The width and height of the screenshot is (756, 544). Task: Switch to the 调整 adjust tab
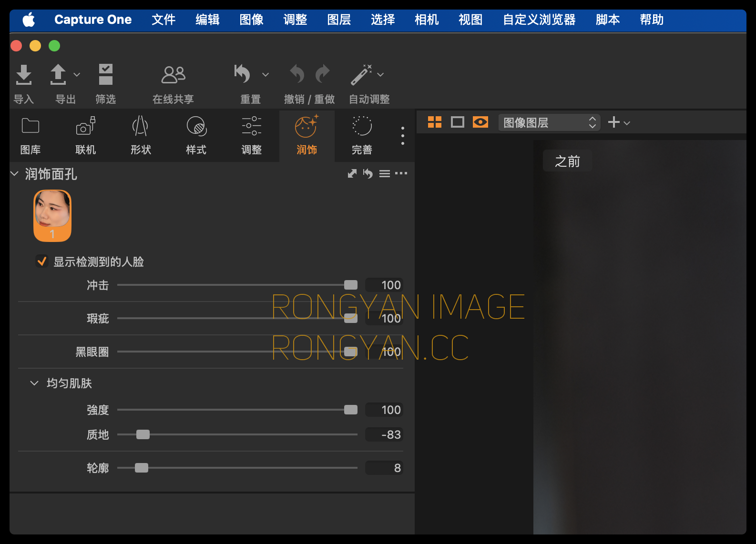[x=251, y=136]
